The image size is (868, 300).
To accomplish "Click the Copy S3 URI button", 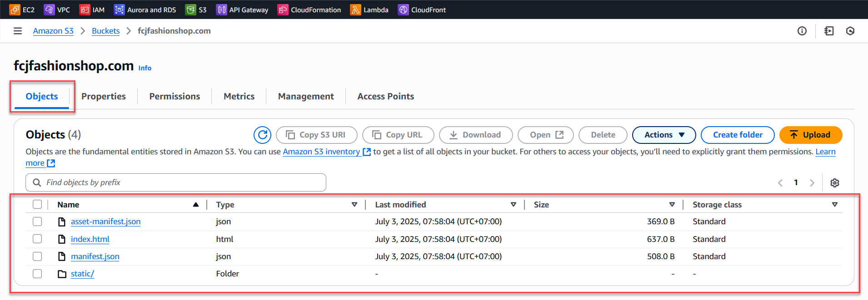I will pyautogui.click(x=316, y=135).
